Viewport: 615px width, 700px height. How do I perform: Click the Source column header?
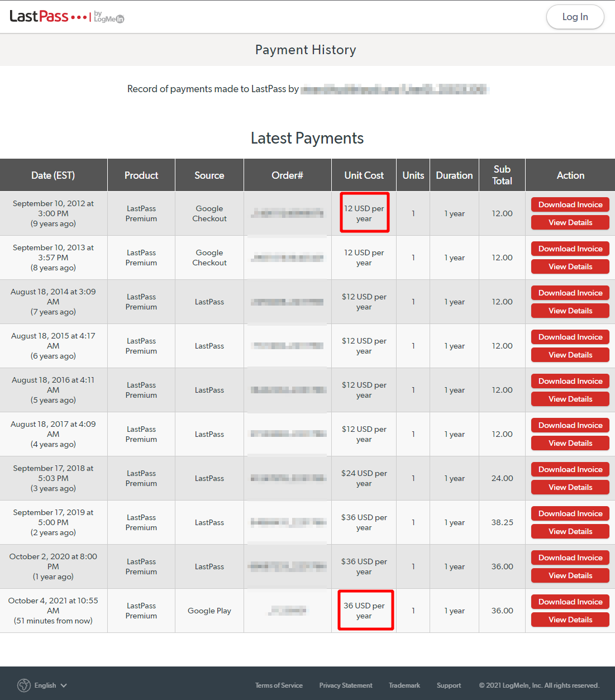point(209,175)
